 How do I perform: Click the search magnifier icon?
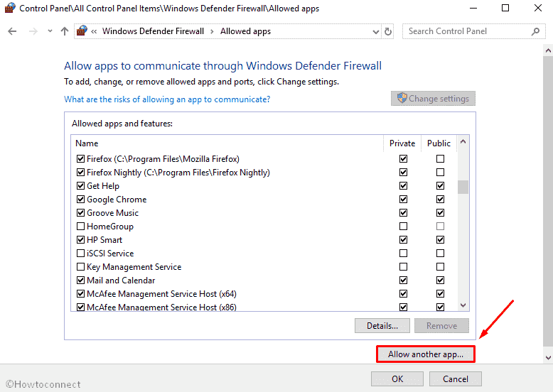point(535,31)
